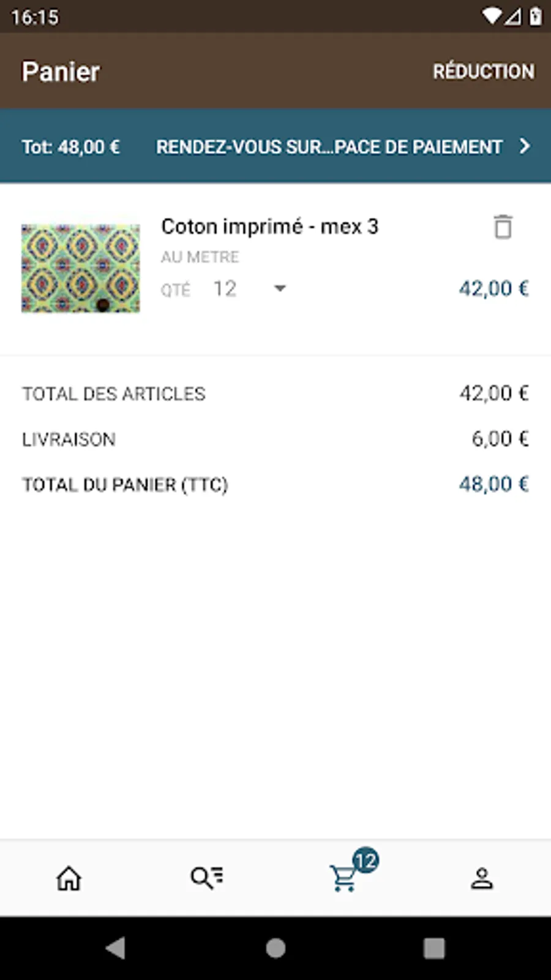The width and height of the screenshot is (551, 980).
Task: Tap the cart badge showing 12
Action: click(x=366, y=861)
